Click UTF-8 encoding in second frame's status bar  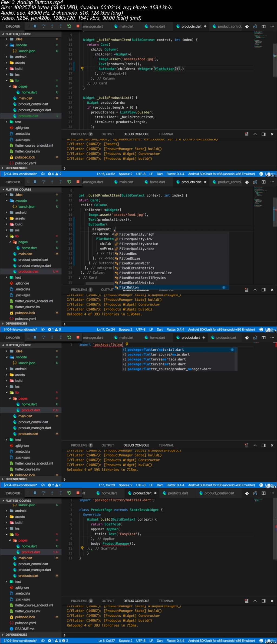tap(141, 330)
